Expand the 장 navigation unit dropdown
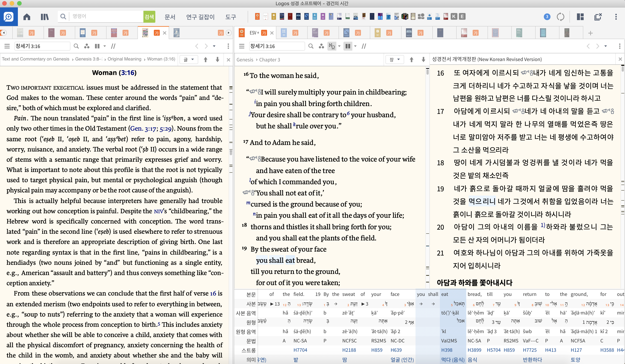Viewport: 625px width, 364px height. click(x=395, y=60)
